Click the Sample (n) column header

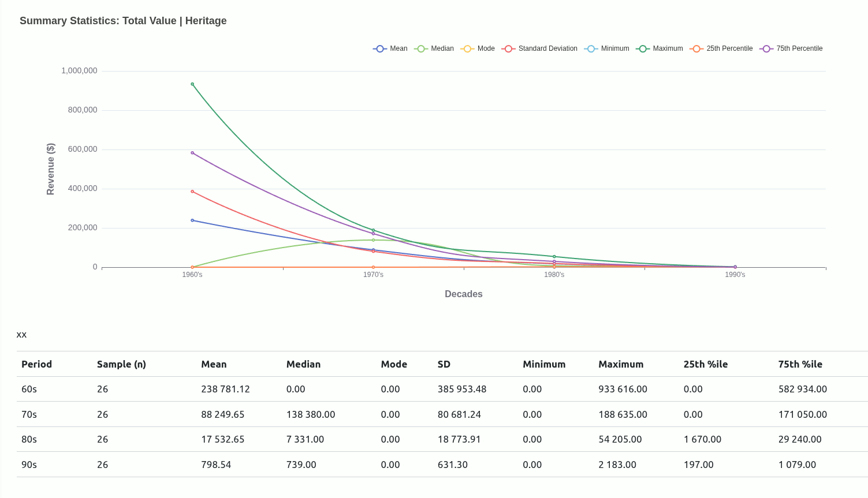click(121, 364)
